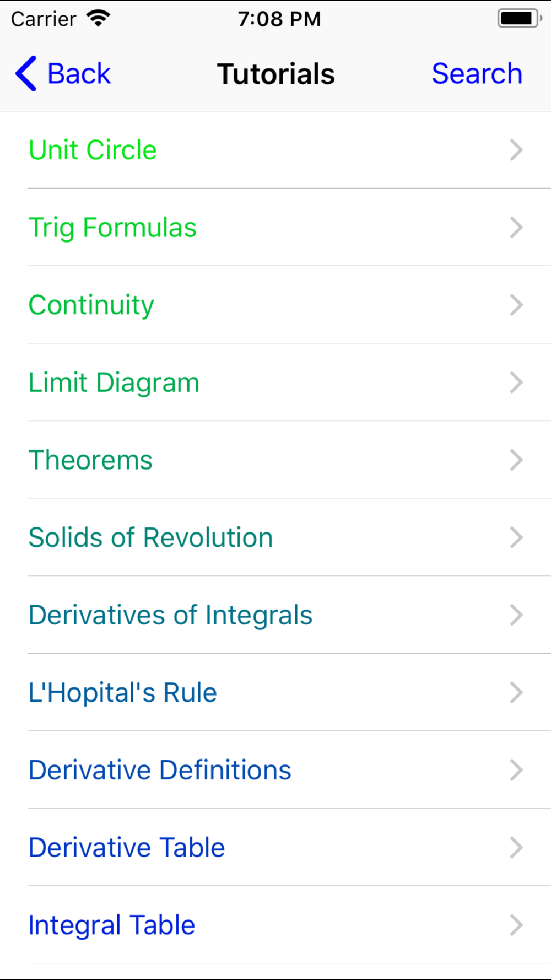View the Limit Diagram tutorial
The height and width of the screenshot is (980, 551).
pyautogui.click(x=275, y=383)
